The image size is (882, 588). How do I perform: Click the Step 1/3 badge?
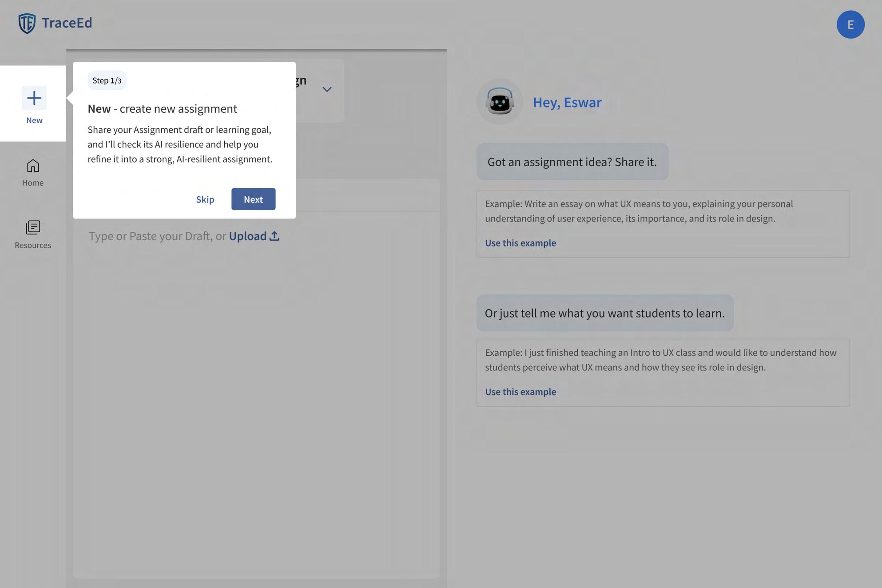(x=107, y=80)
